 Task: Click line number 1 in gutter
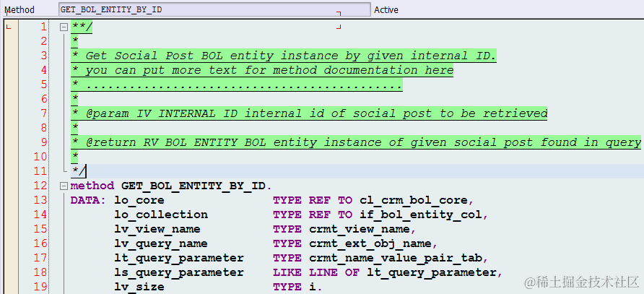pos(44,27)
